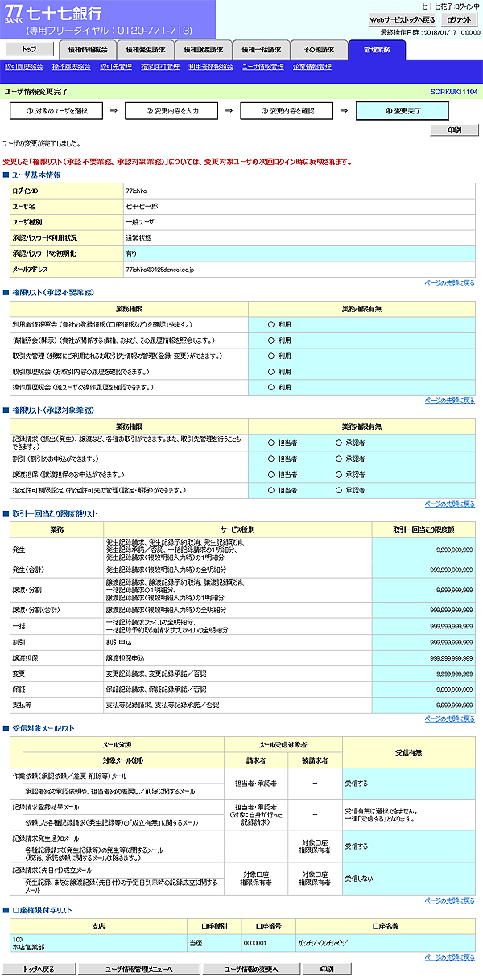Open 指定許可管理 submenu link
This screenshot has width=483, height=980.
[159, 67]
